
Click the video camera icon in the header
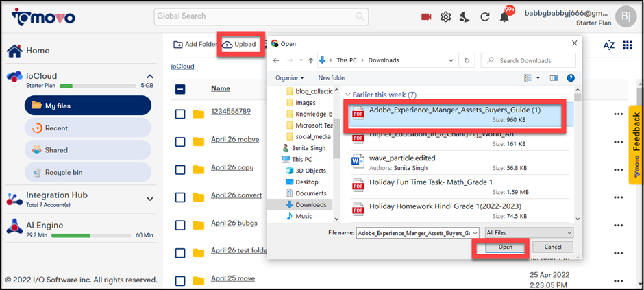click(426, 17)
